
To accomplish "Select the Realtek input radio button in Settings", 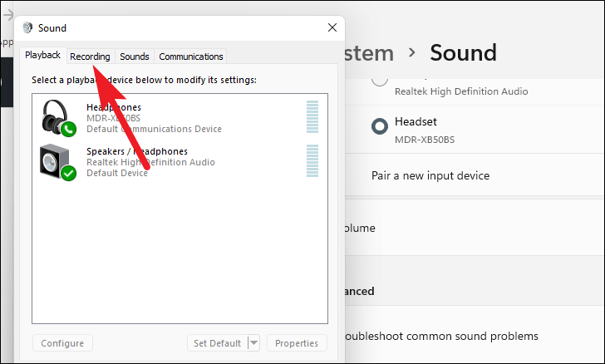I will pyautogui.click(x=380, y=79).
